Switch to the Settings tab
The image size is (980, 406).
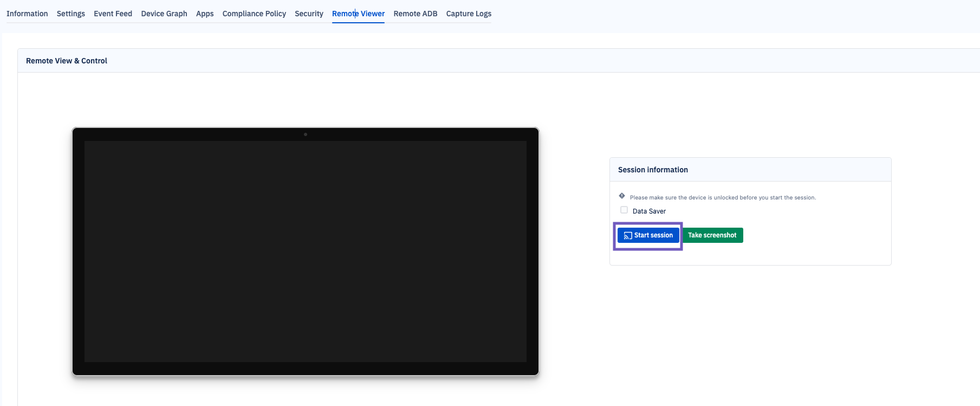(71, 14)
